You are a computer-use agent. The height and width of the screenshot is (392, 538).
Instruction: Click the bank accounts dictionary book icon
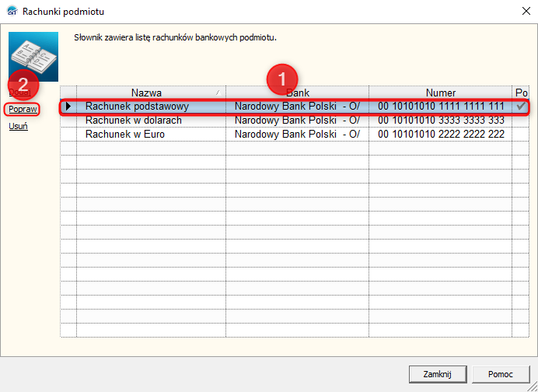[x=33, y=58]
